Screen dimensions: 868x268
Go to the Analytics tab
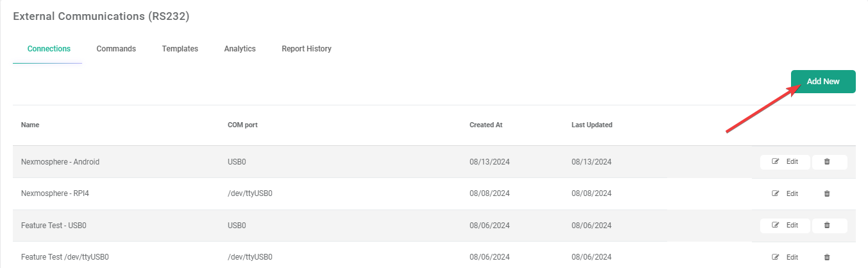240,49
